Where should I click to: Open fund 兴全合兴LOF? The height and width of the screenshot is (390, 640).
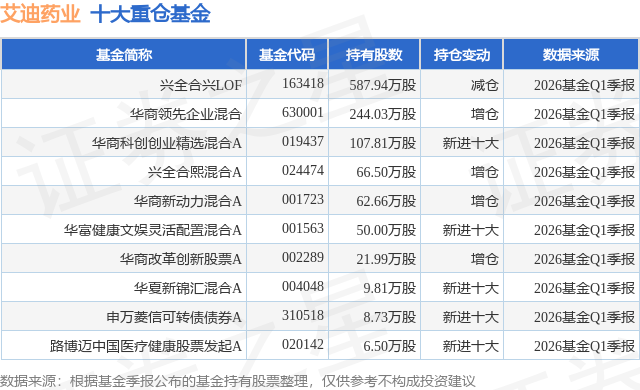201,85
